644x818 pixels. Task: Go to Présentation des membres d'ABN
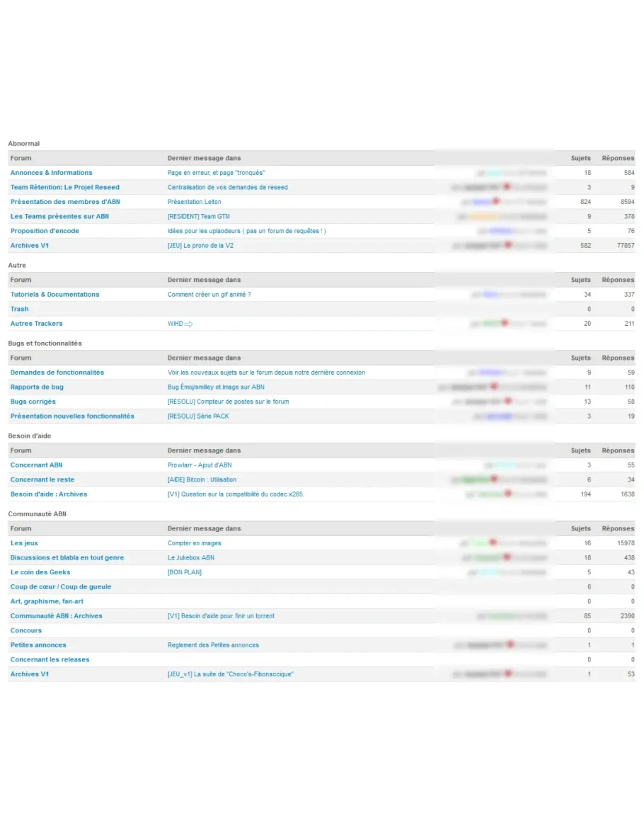[x=65, y=202]
